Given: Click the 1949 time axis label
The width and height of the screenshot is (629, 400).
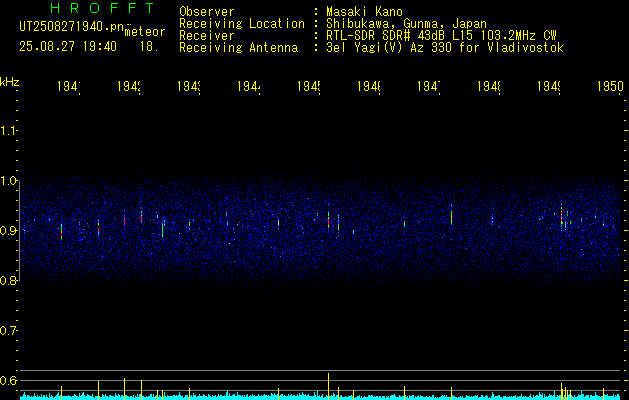Looking at the screenshot, I should point(549,87).
